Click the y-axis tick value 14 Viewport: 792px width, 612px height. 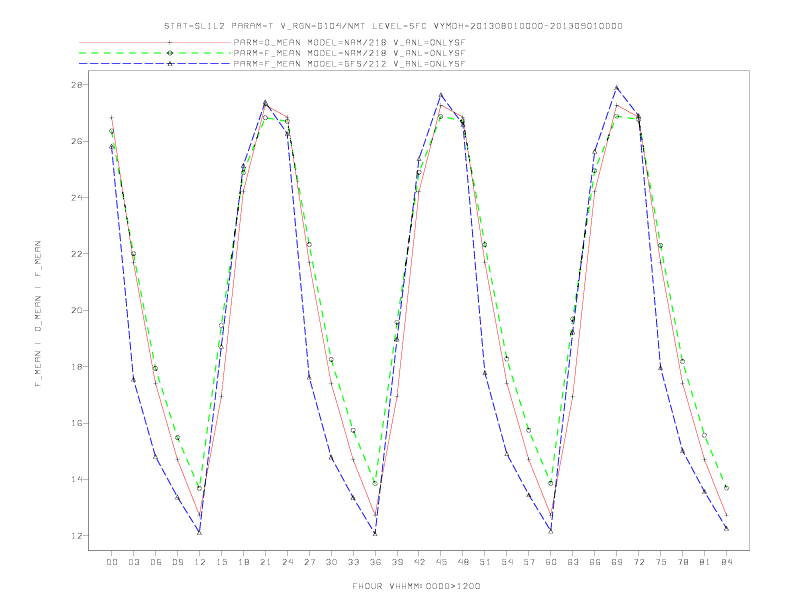77,479
